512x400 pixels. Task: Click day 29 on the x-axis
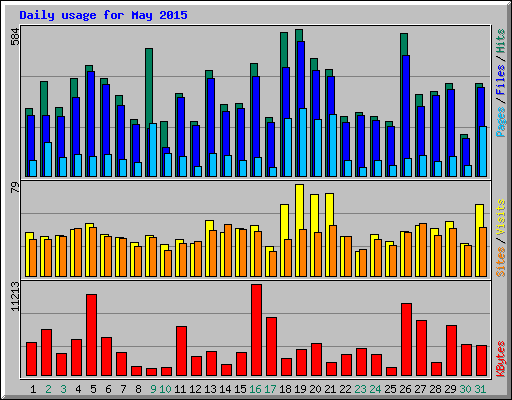pyautogui.click(x=450, y=389)
